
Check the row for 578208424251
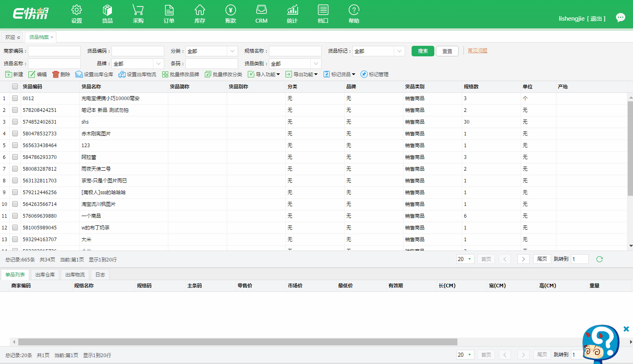[x=15, y=110]
